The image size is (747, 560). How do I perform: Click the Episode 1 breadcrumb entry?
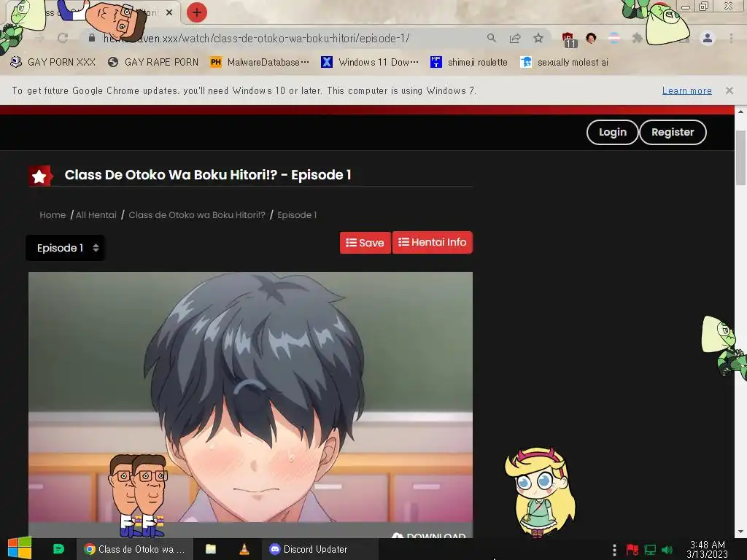tap(297, 215)
